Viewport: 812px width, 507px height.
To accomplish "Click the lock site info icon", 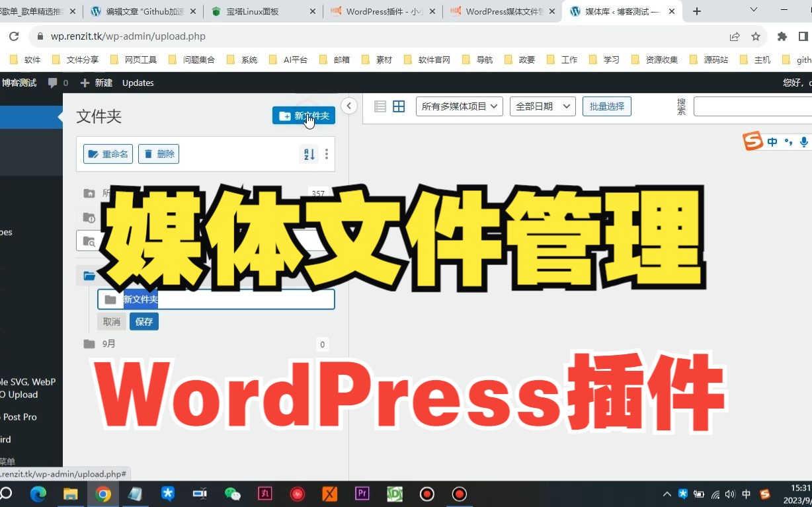I will tap(40, 37).
